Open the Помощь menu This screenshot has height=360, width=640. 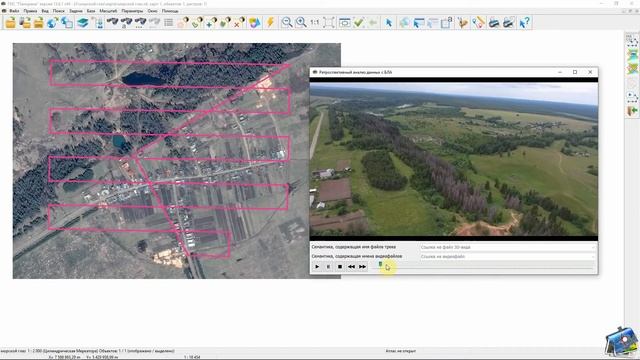point(170,11)
